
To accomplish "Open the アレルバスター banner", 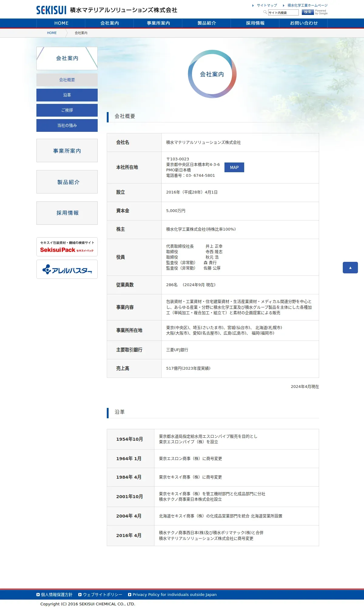I will [x=67, y=269].
